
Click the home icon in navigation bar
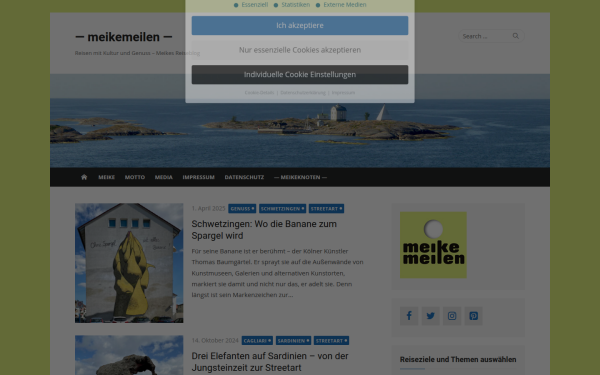(x=84, y=177)
